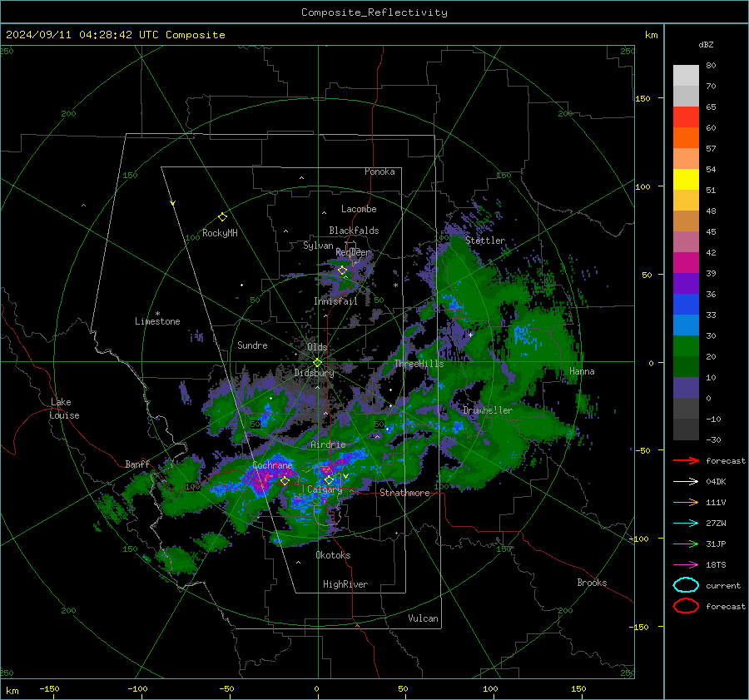This screenshot has height=700, width=749.
Task: Click the km unit label beside the timestamp row
Action: point(651,35)
